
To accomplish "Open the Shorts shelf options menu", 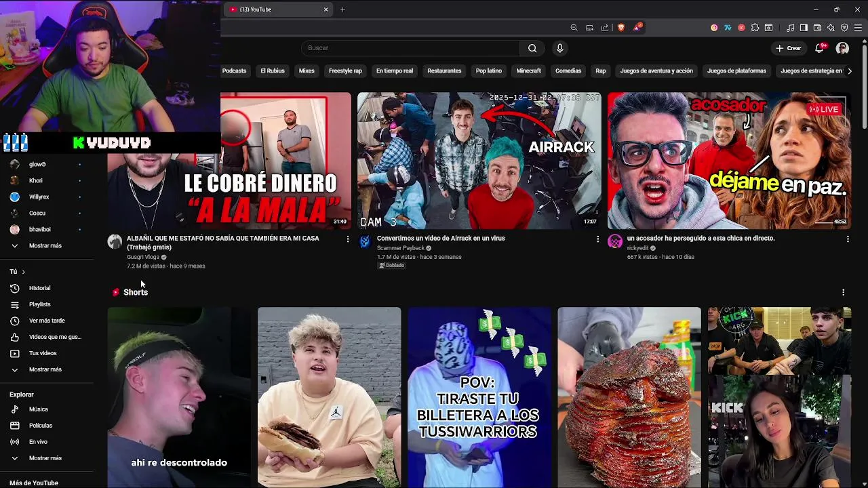I will [x=843, y=292].
